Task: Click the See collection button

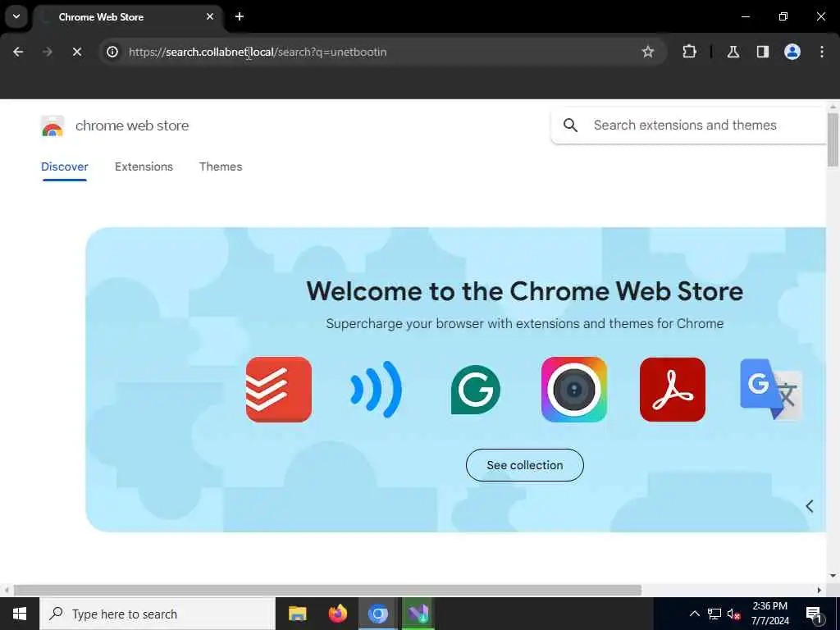Action: pos(524,465)
